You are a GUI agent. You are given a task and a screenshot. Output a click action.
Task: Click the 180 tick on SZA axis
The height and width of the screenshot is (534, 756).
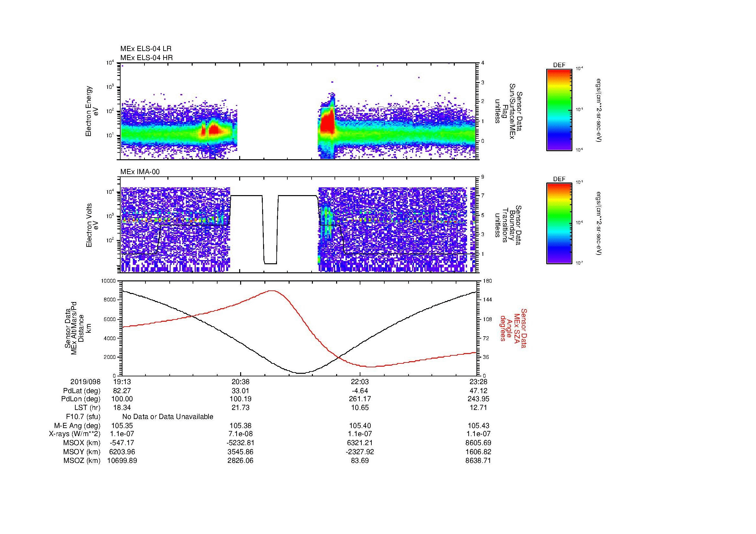488,281
